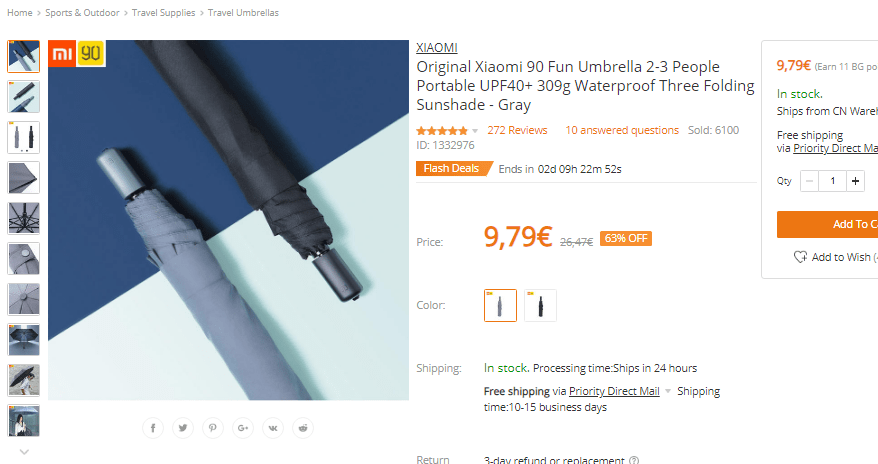The image size is (878, 464).
Task: Share on Reddit icon
Action: click(x=302, y=428)
